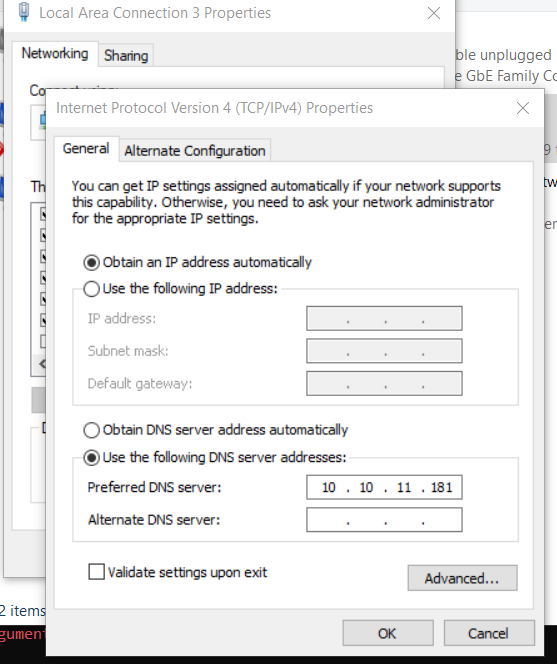Dismiss dialog with the Cancel button
The height and width of the screenshot is (664, 557).
489,633
